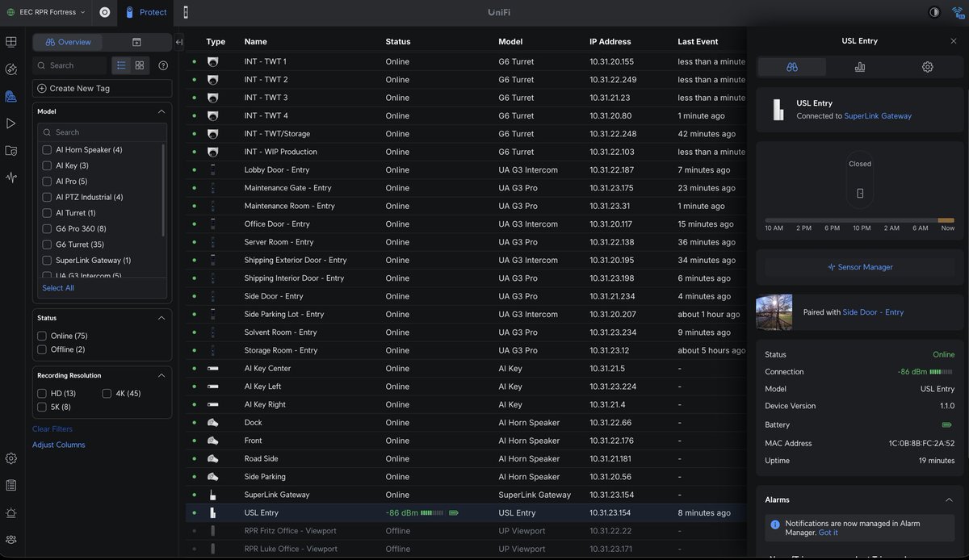969x560 pixels.
Task: Click the Clear Filters link
Action: pyautogui.click(x=52, y=429)
